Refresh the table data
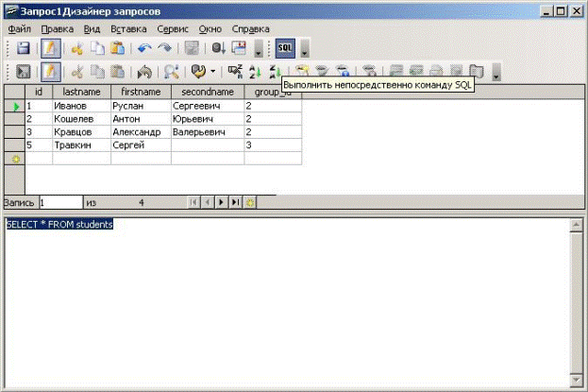Viewport: 588px width, 392px height. 199,72
